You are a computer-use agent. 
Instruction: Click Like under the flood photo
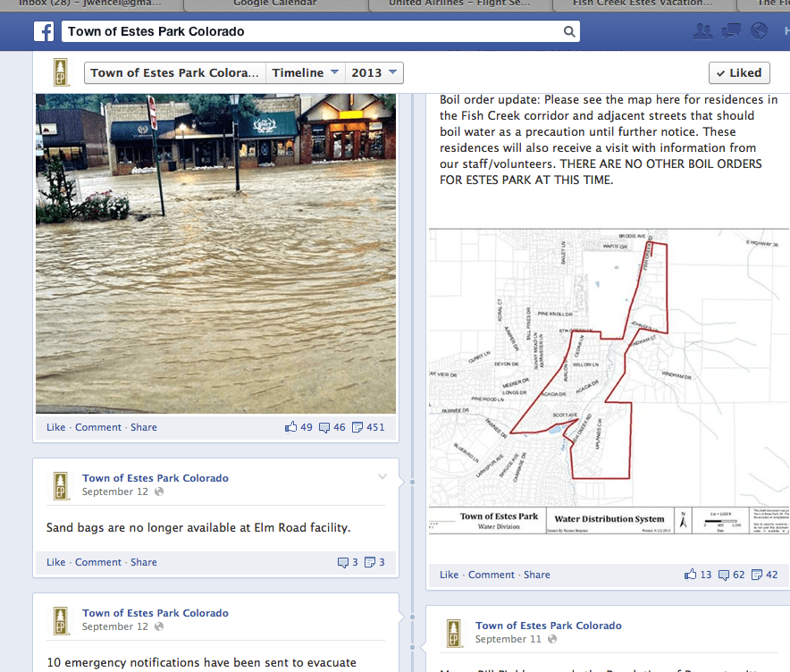click(55, 427)
